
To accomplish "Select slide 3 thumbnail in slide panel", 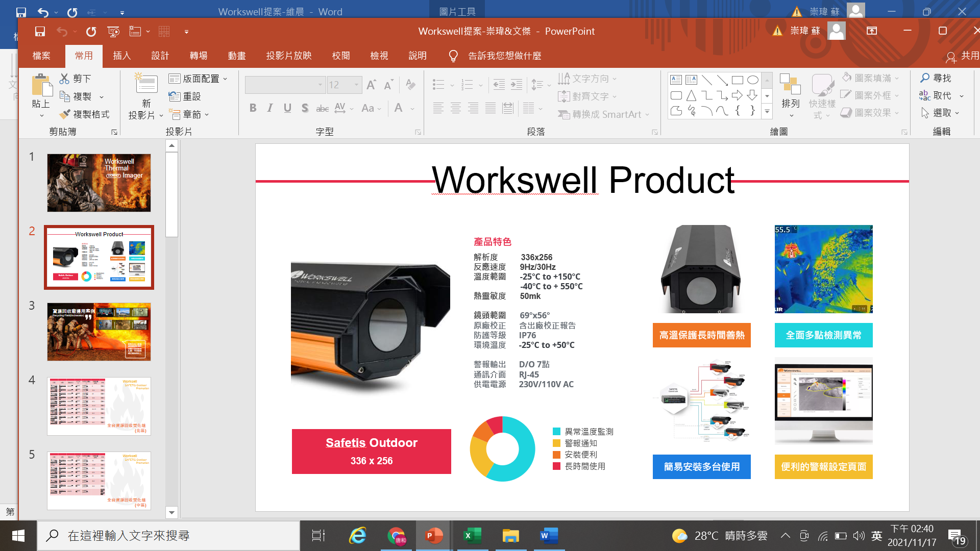I will [99, 332].
